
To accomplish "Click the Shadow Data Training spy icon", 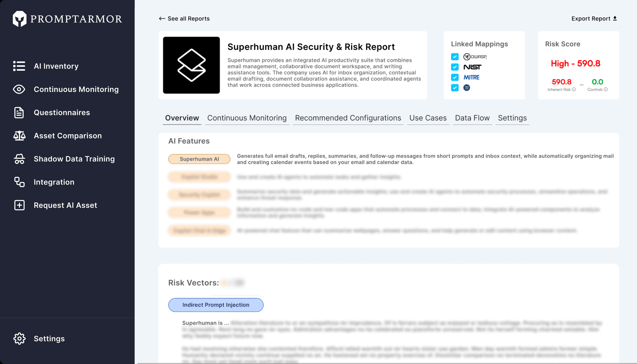I will click(x=19, y=159).
